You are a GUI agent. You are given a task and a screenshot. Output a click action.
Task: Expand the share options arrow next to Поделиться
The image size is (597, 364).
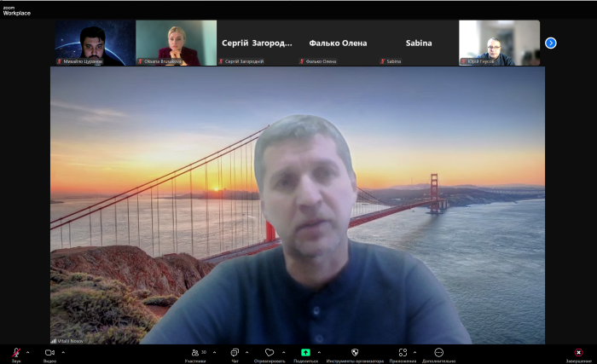pos(319,352)
